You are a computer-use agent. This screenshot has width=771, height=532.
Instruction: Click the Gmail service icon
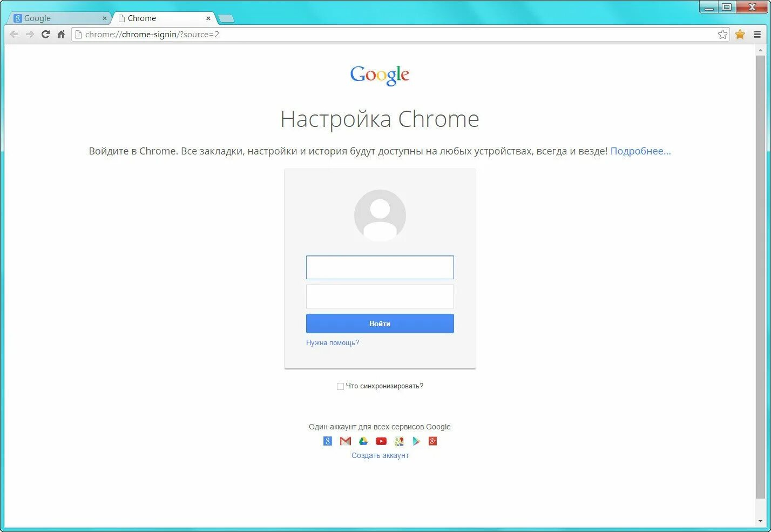click(x=346, y=441)
